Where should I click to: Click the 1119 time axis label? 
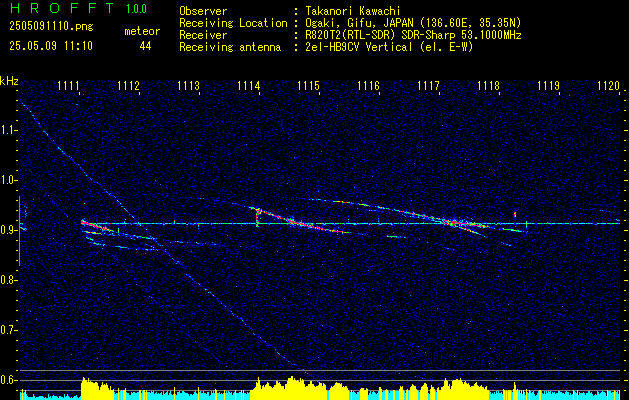pyautogui.click(x=548, y=85)
